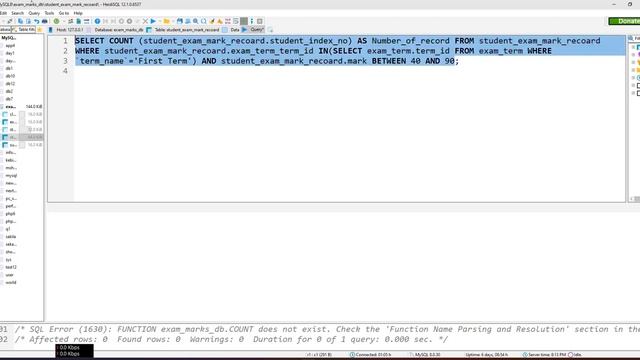Click the yellow favorites star icon
The image size is (640, 360).
[x=40, y=30]
